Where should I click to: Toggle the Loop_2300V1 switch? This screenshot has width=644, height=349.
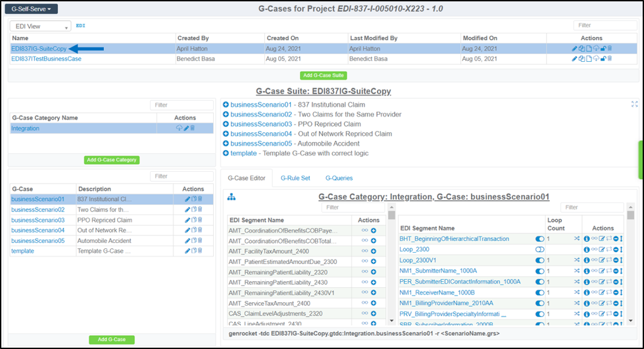(x=539, y=260)
